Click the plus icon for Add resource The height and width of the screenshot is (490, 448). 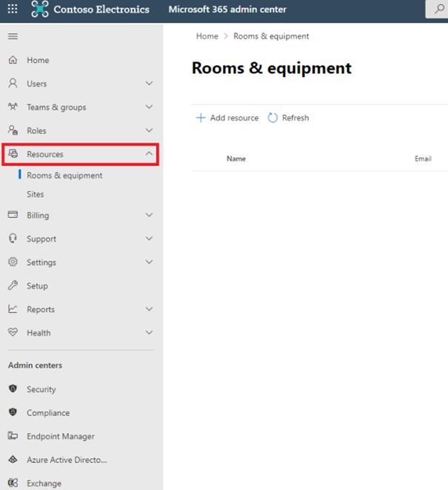coord(201,118)
